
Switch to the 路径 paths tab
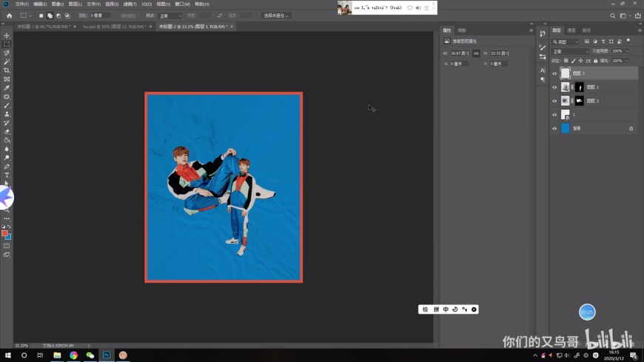[586, 30]
